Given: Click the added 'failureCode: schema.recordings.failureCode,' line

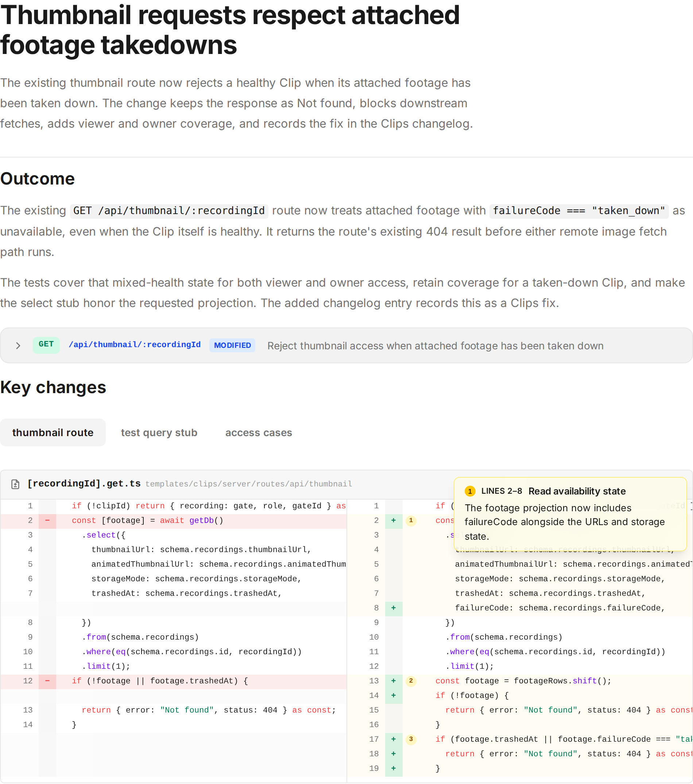Looking at the screenshot, I should click(560, 608).
